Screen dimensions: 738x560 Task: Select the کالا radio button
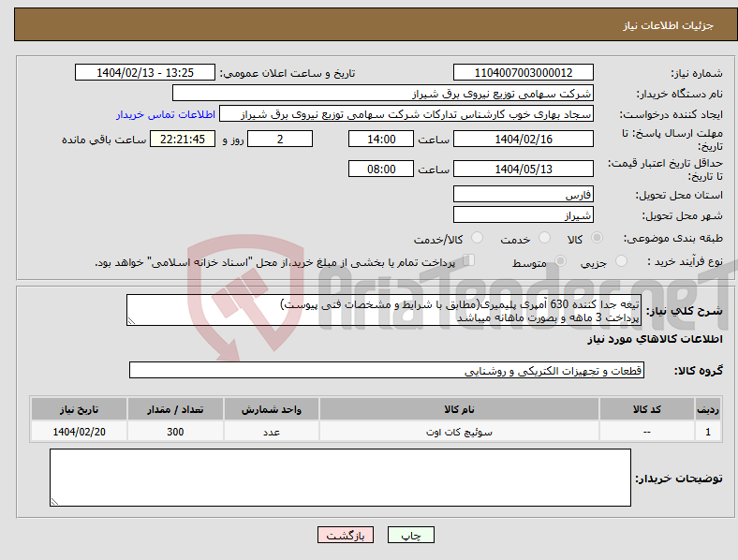pos(597,238)
